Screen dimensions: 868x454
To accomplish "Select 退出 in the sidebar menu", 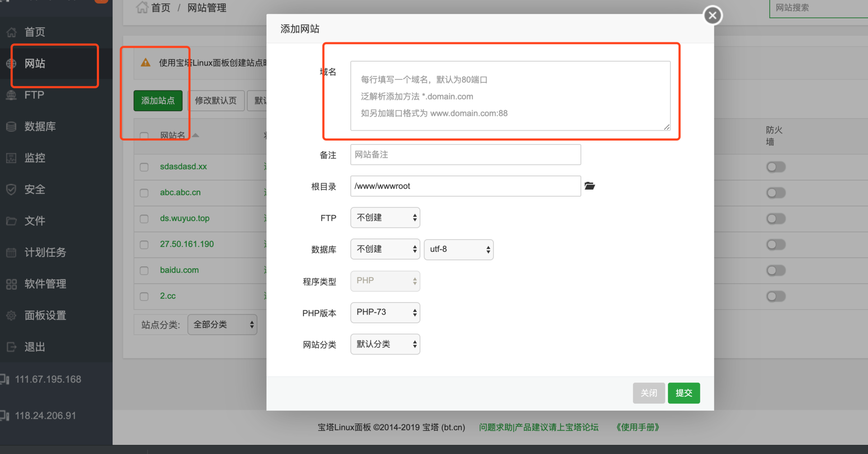I will coord(35,347).
